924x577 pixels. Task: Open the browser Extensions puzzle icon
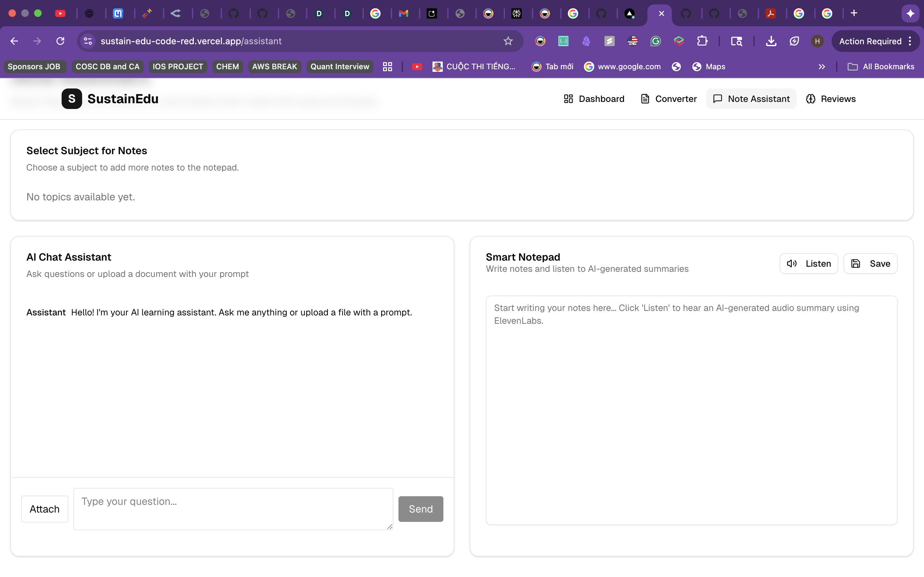click(702, 41)
